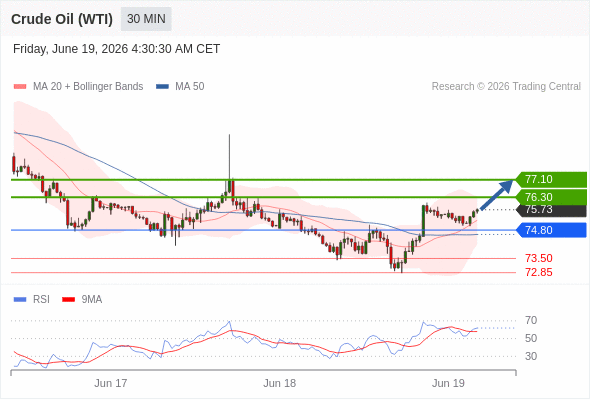Click the red 72.85 support label

click(x=539, y=272)
